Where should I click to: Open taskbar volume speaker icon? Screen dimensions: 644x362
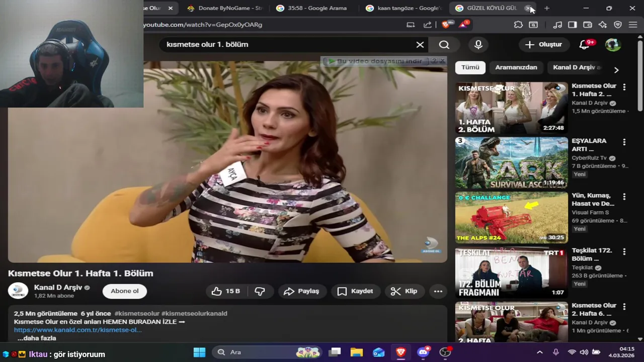coord(584,352)
